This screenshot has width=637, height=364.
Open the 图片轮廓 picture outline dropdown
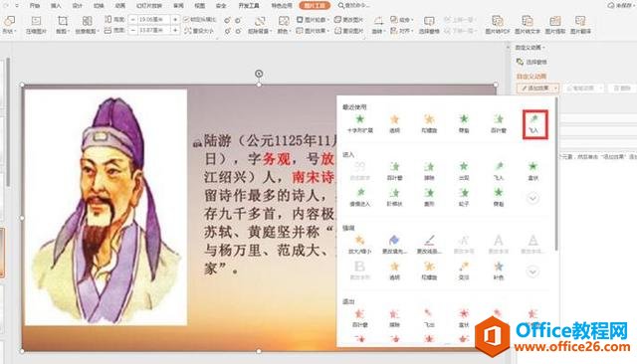tap(313, 19)
